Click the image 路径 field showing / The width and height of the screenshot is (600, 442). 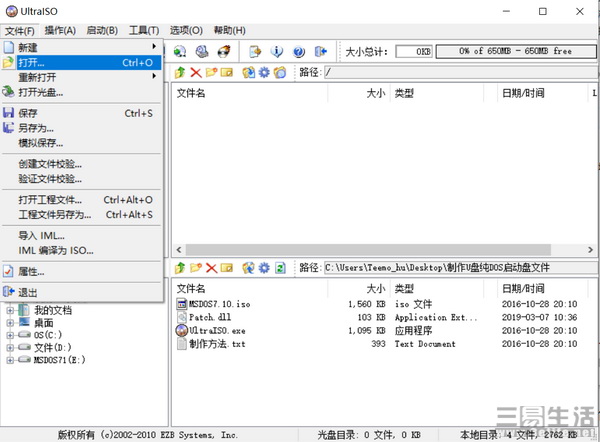point(461,72)
